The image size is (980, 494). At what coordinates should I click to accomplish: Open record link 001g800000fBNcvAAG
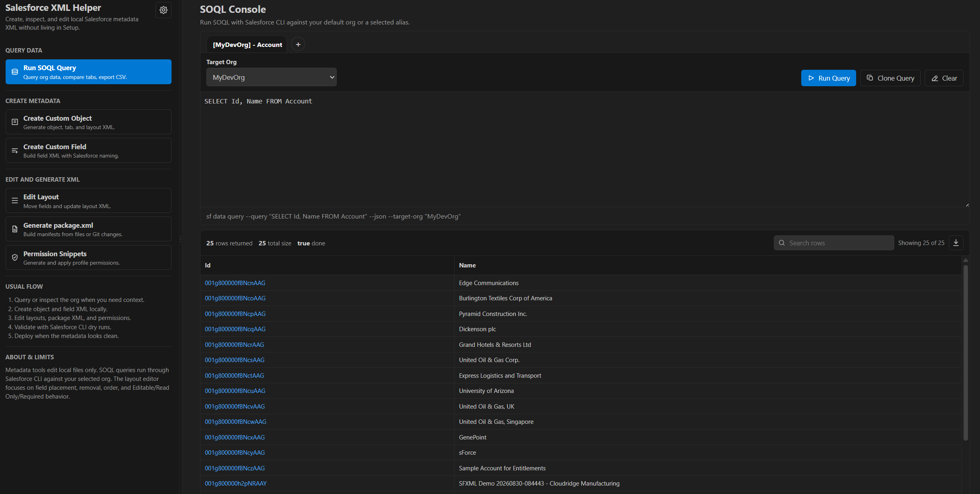point(235,407)
